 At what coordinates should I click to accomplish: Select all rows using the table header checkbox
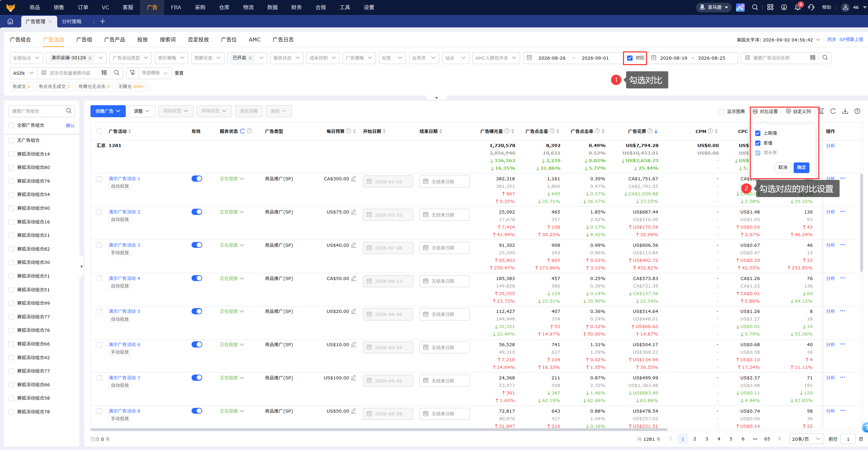pos(99,131)
